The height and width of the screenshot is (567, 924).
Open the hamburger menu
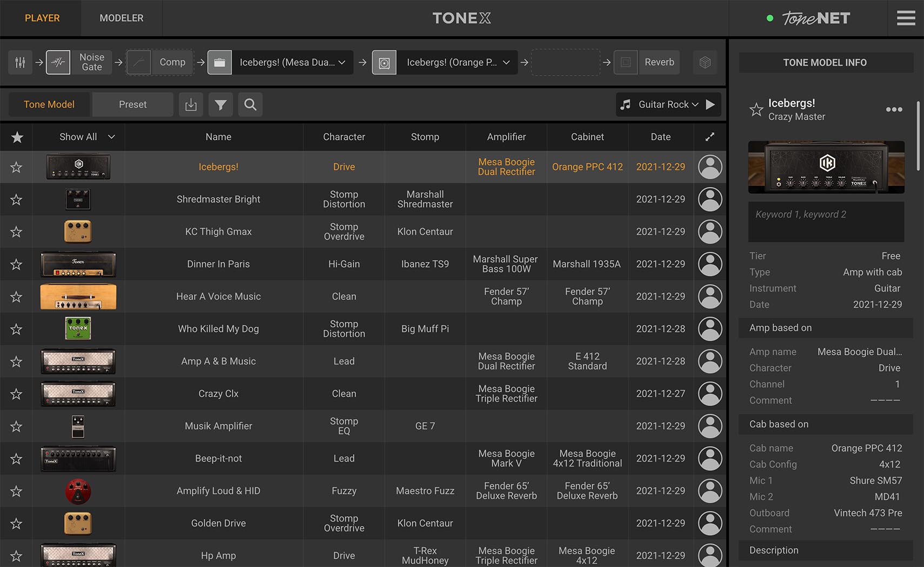[906, 18]
